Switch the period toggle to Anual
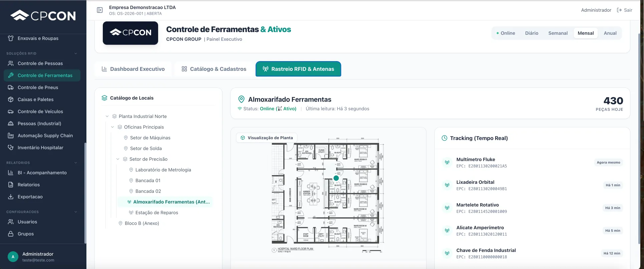The image size is (644, 269). [610, 33]
